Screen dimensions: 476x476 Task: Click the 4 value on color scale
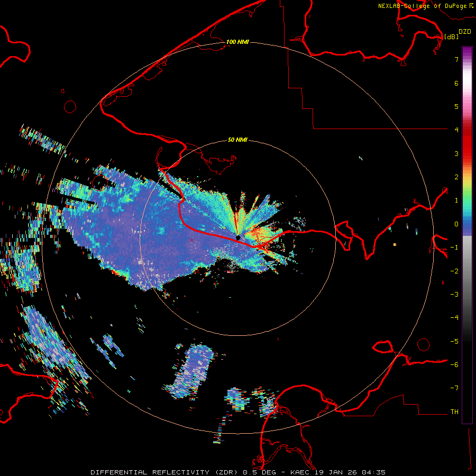[456, 130]
